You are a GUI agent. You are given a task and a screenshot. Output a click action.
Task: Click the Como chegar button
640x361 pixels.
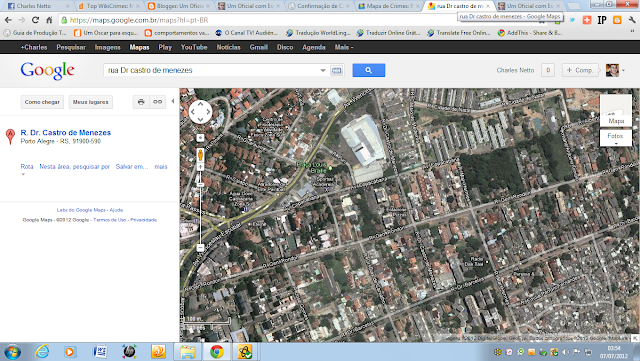[x=42, y=102]
